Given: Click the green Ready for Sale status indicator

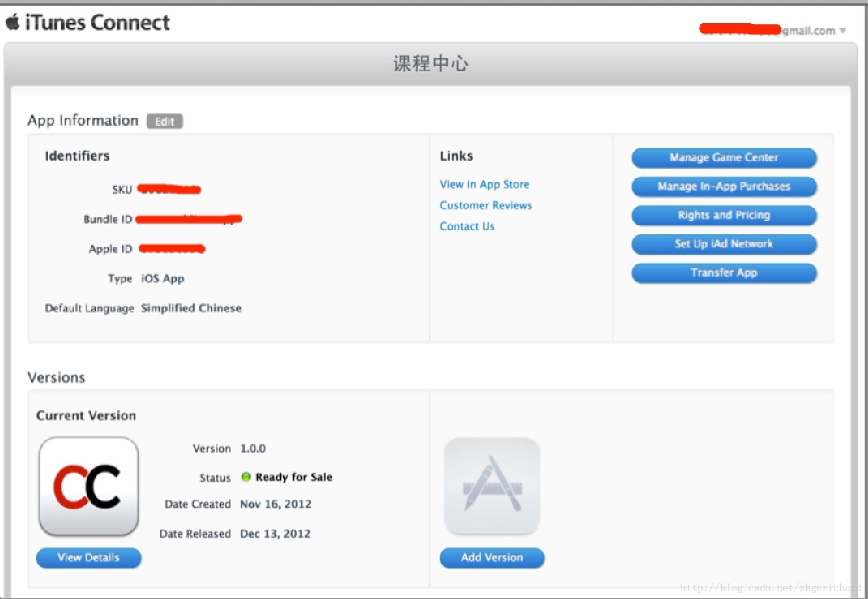Looking at the screenshot, I should coord(246,477).
